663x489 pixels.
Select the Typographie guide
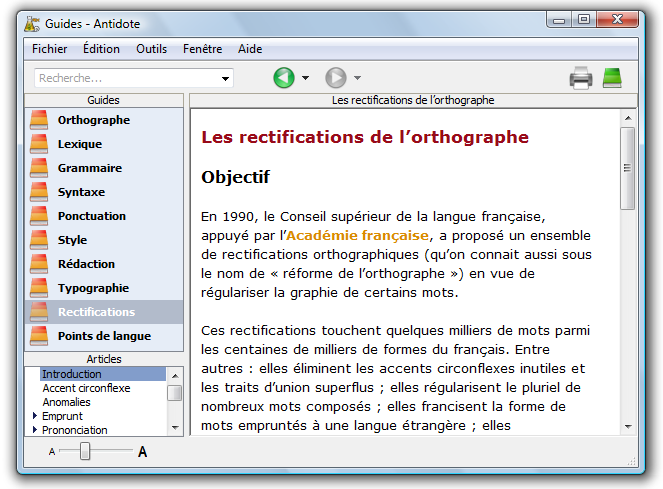point(104,288)
